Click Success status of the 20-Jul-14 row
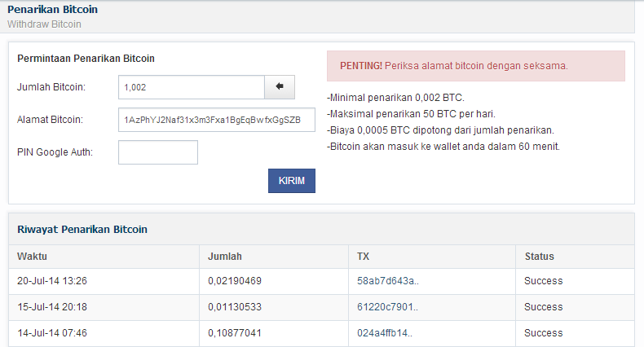The width and height of the screenshot is (644, 347). 544,281
